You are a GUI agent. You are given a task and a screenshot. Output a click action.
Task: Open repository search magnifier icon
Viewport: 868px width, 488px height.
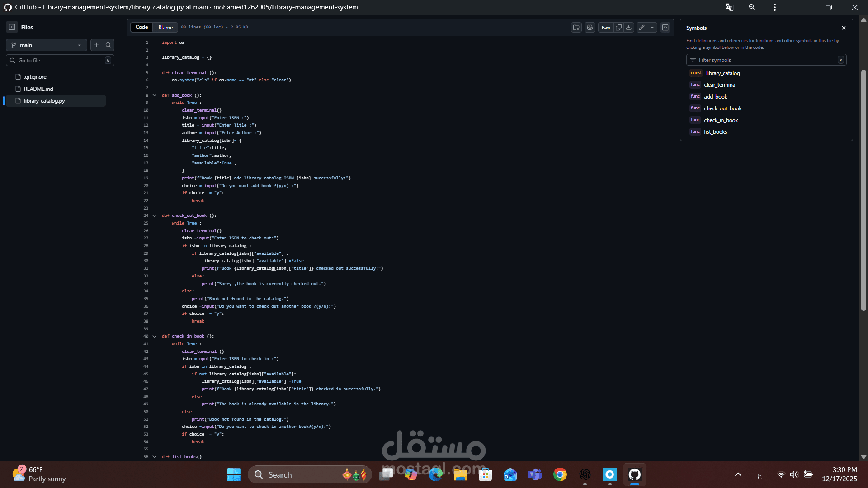coord(108,45)
